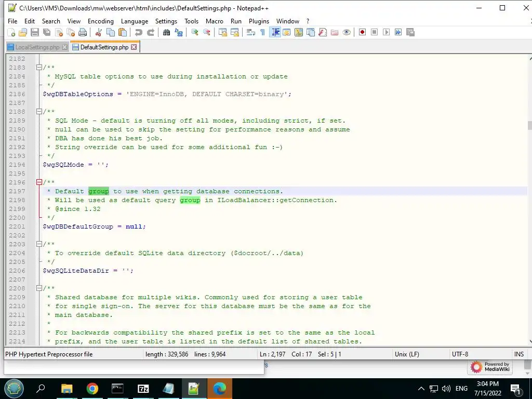Screen dimensions: 532x399
Task: Click the Zoom Out magnifier icon
Action: [x=207, y=32]
